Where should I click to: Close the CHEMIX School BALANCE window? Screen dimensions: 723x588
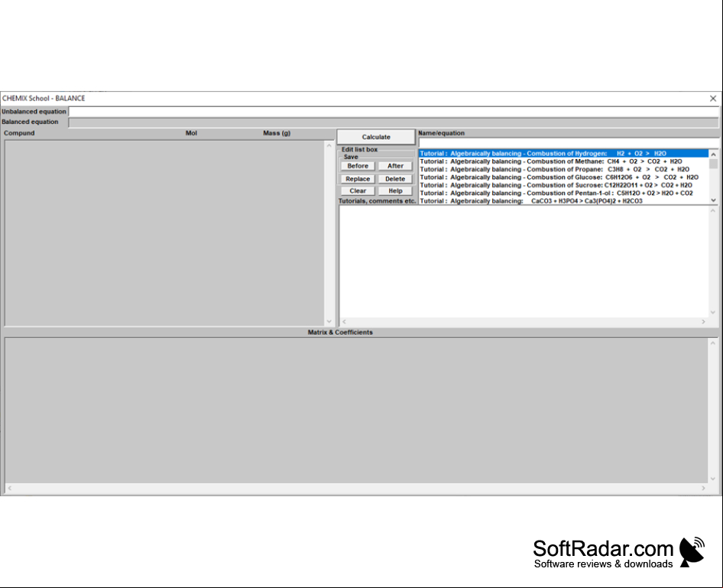[713, 98]
